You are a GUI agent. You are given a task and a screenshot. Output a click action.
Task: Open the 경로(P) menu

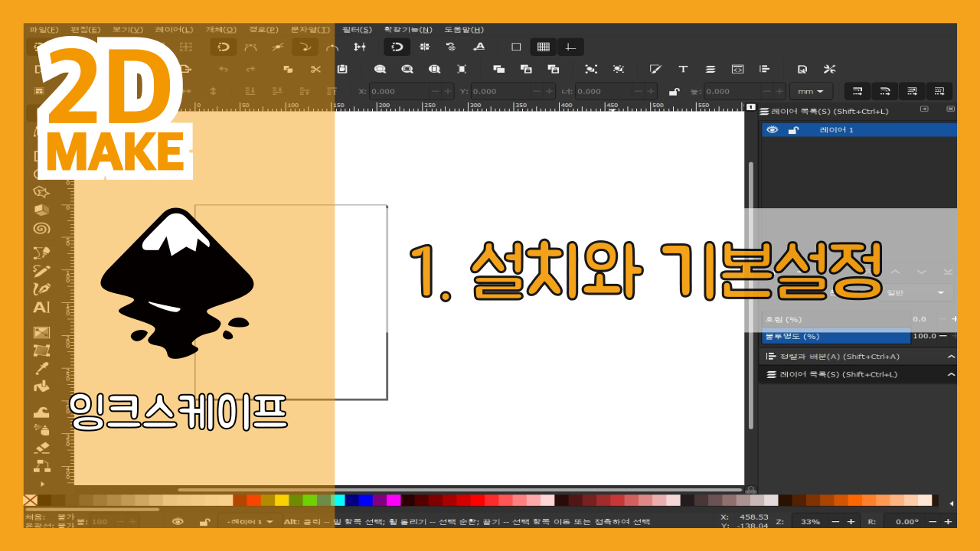(263, 30)
